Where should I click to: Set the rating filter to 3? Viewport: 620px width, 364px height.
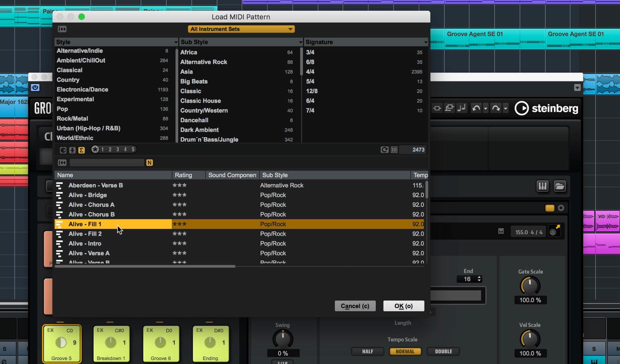(x=118, y=149)
